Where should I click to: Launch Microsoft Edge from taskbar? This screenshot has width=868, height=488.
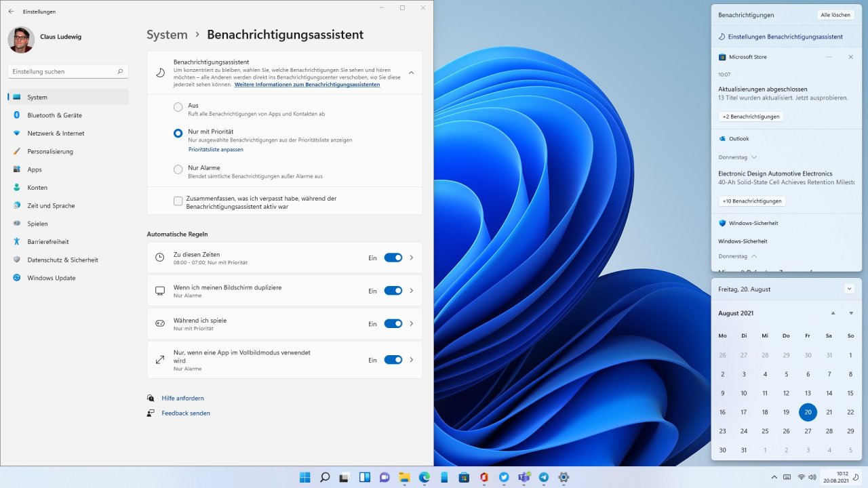tap(425, 477)
